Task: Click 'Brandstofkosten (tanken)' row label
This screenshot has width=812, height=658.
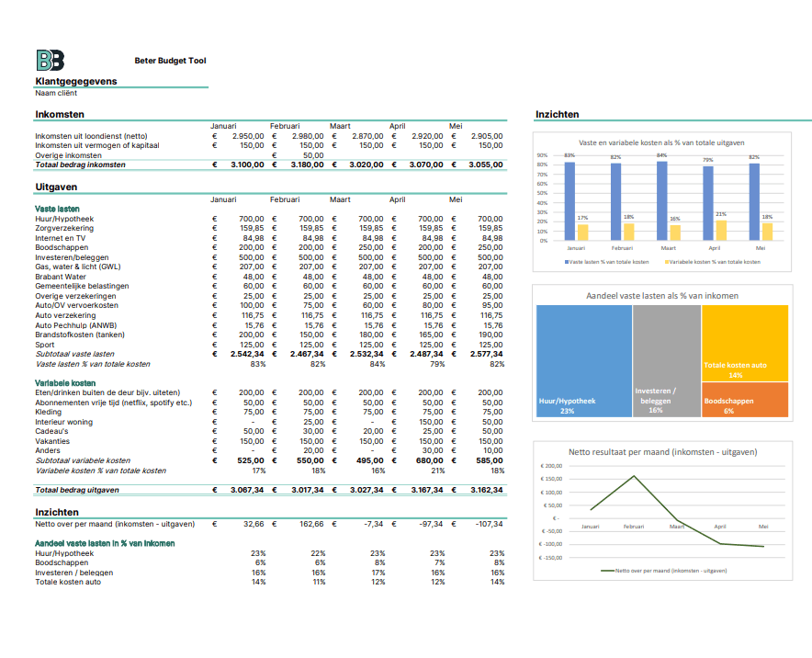Action: 80,335
